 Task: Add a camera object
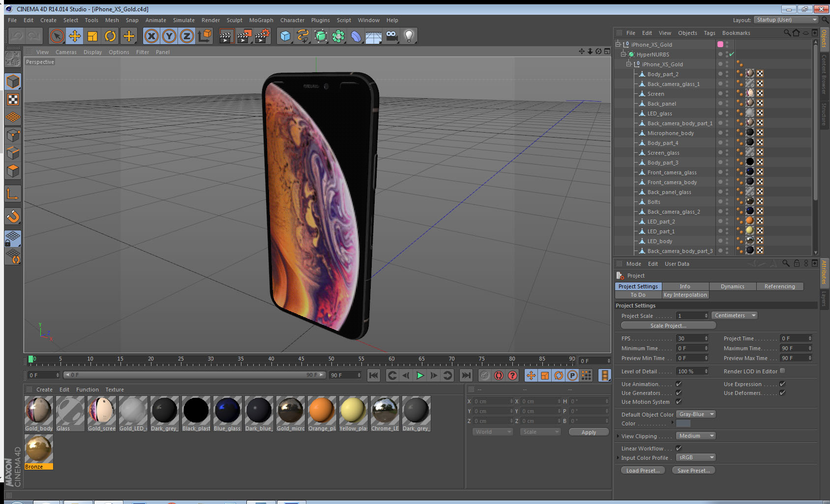pos(391,36)
